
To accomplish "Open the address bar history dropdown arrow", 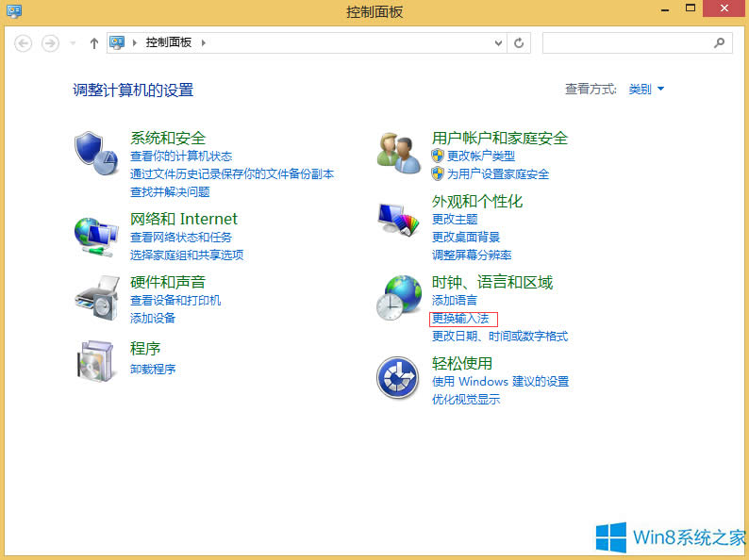I will point(499,42).
